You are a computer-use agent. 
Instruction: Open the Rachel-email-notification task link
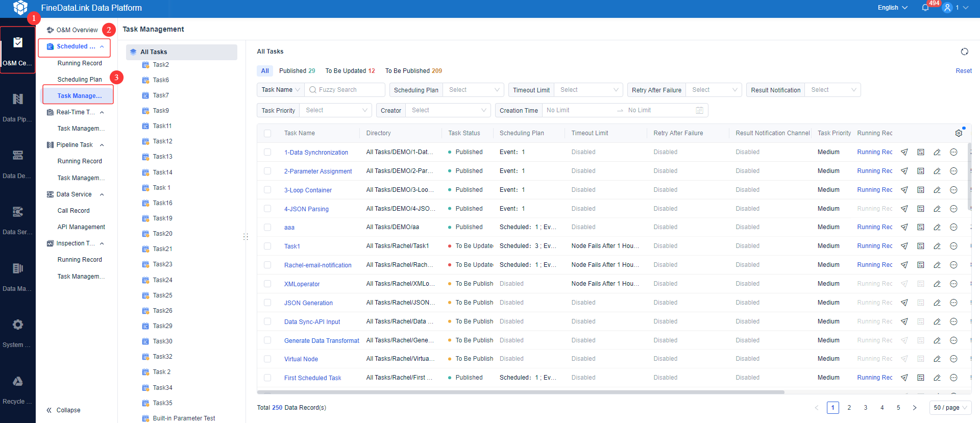coord(317,265)
